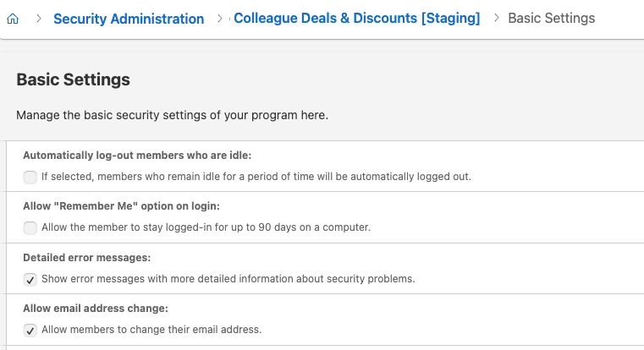This screenshot has width=644, height=350.
Task: Click the 'Detailed error messages' heading
Action: click(x=86, y=258)
